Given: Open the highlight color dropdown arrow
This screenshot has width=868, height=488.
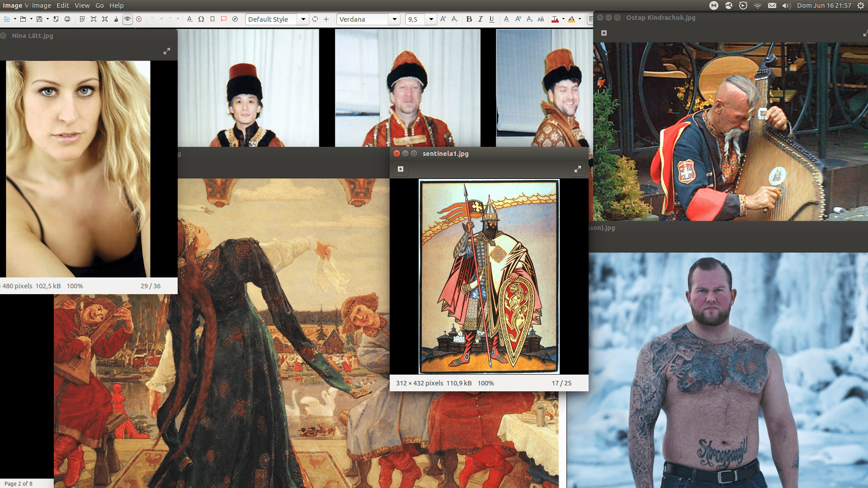Looking at the screenshot, I should click(580, 19).
